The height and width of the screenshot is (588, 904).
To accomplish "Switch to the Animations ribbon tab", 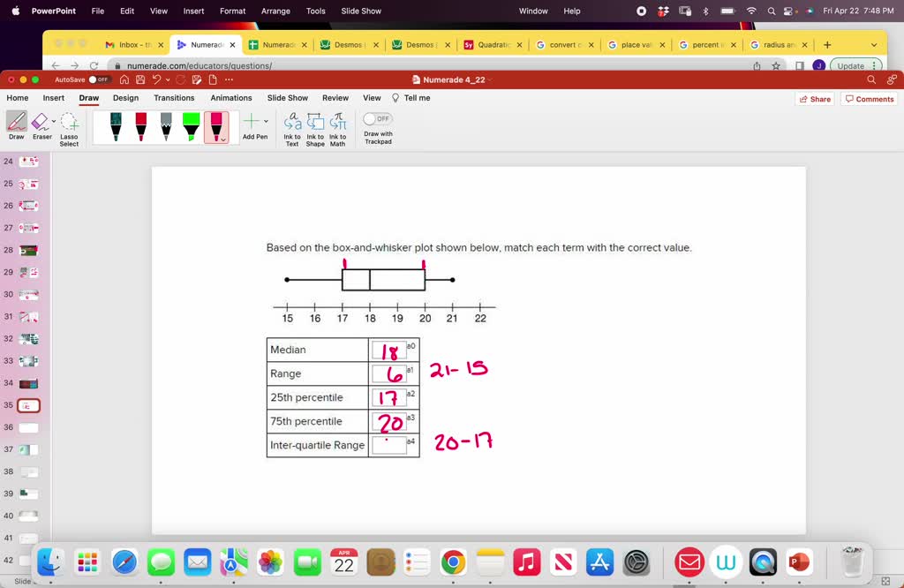I will point(230,98).
